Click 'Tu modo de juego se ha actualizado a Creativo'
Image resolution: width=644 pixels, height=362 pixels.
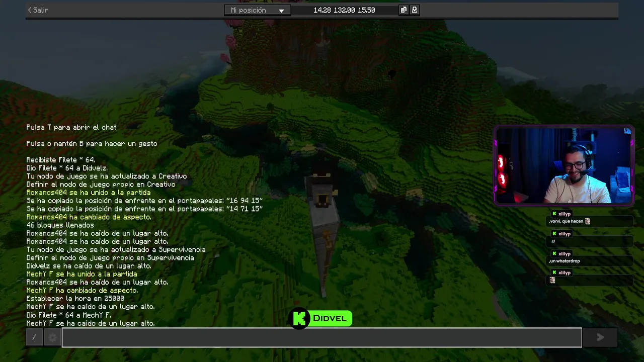pos(107,176)
